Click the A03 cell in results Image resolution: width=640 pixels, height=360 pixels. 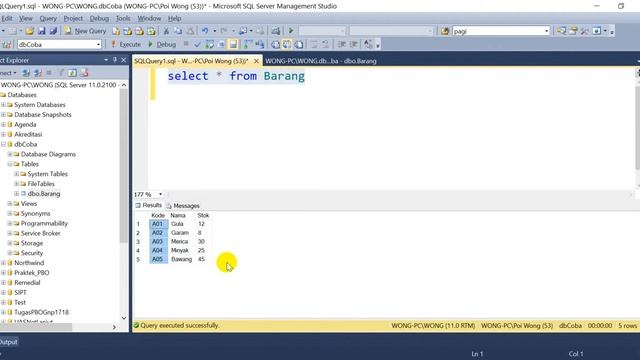(158, 242)
